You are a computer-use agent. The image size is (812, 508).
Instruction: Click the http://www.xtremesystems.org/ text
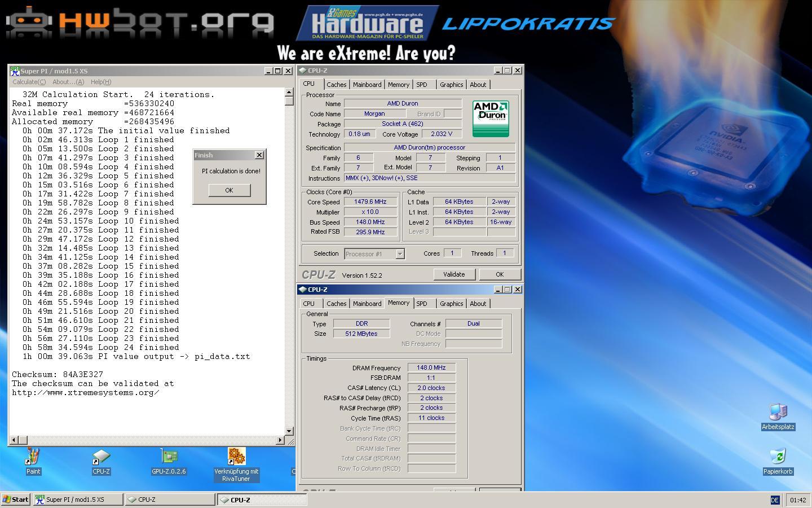pyautogui.click(x=86, y=392)
